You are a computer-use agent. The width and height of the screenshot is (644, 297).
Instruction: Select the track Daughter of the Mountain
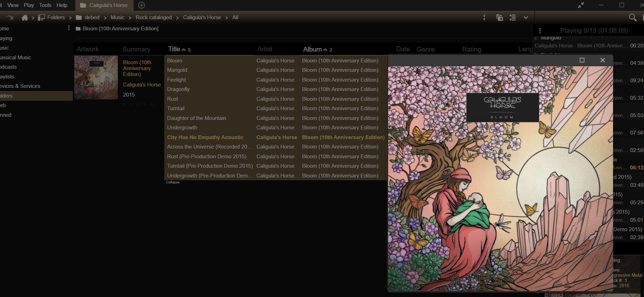tap(196, 118)
